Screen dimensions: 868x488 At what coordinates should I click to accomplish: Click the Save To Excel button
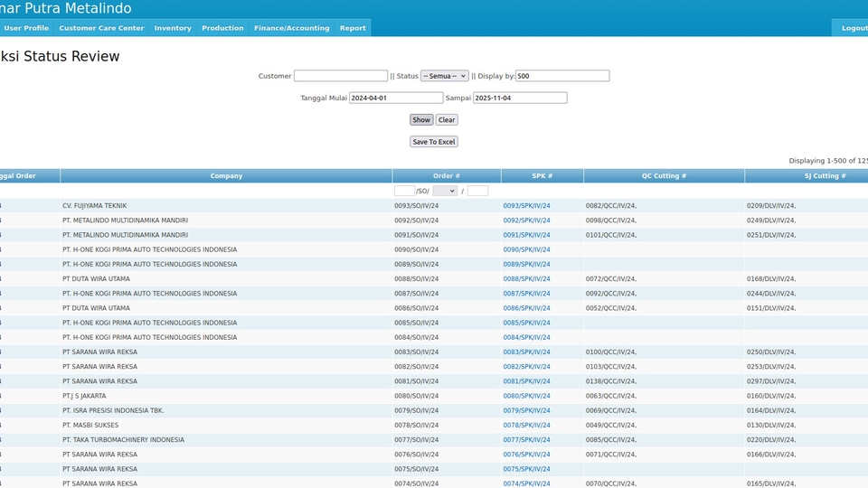click(434, 142)
